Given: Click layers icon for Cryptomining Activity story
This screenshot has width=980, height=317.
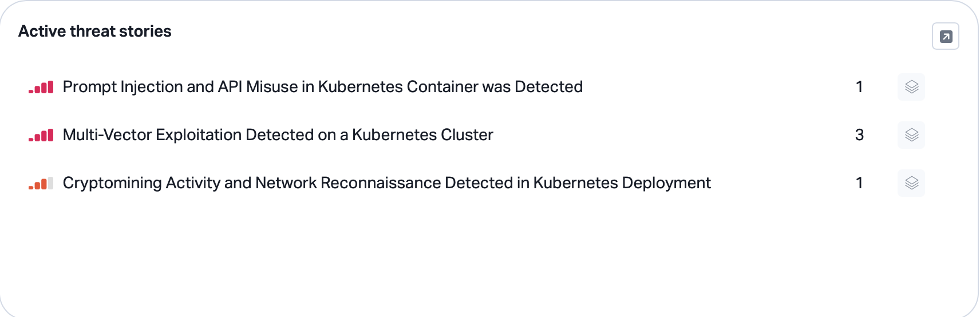Looking at the screenshot, I should point(911,183).
